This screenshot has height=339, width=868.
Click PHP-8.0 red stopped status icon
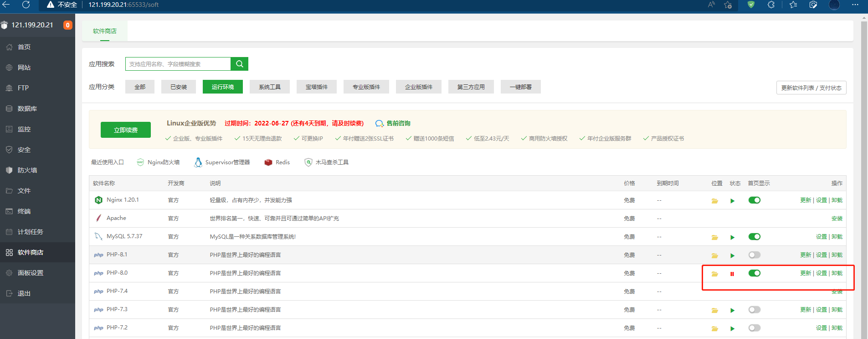[732, 274]
